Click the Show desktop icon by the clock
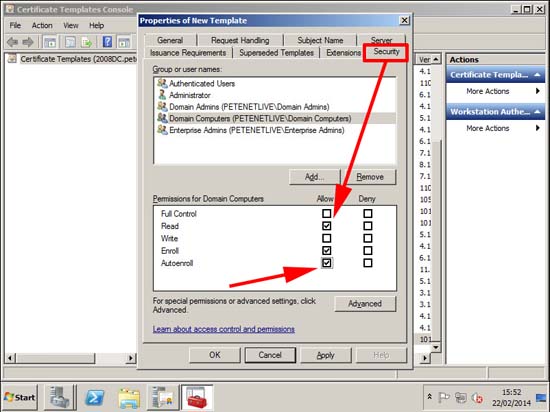 (x=542, y=398)
